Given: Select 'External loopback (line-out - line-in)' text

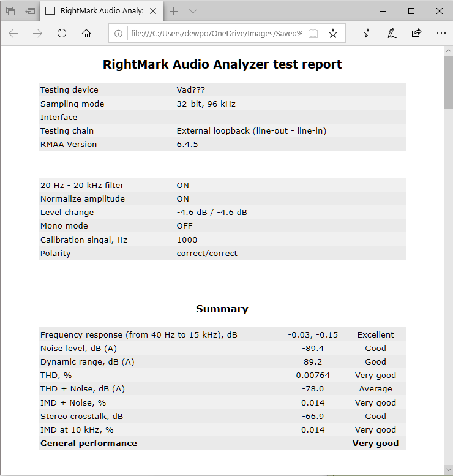Looking at the screenshot, I should point(252,131).
